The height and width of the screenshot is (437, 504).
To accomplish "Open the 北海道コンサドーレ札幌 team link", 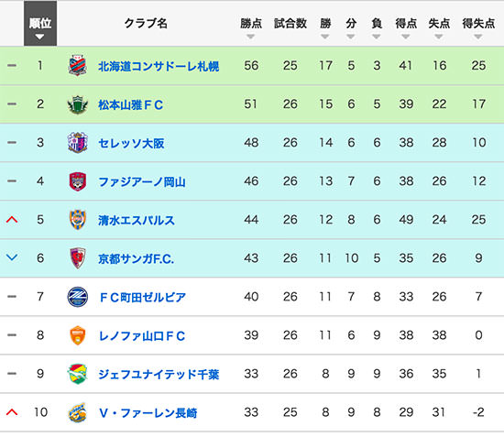I will (x=159, y=66).
